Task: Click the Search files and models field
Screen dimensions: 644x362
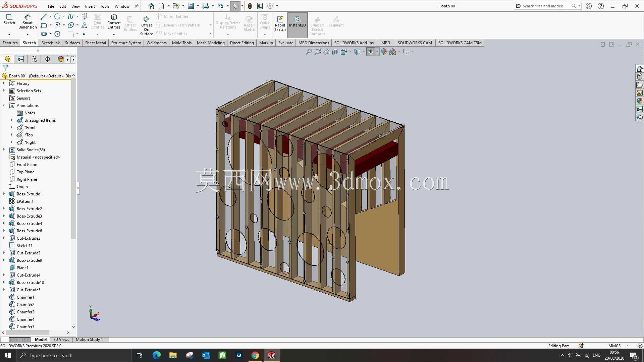Action: coord(547,6)
